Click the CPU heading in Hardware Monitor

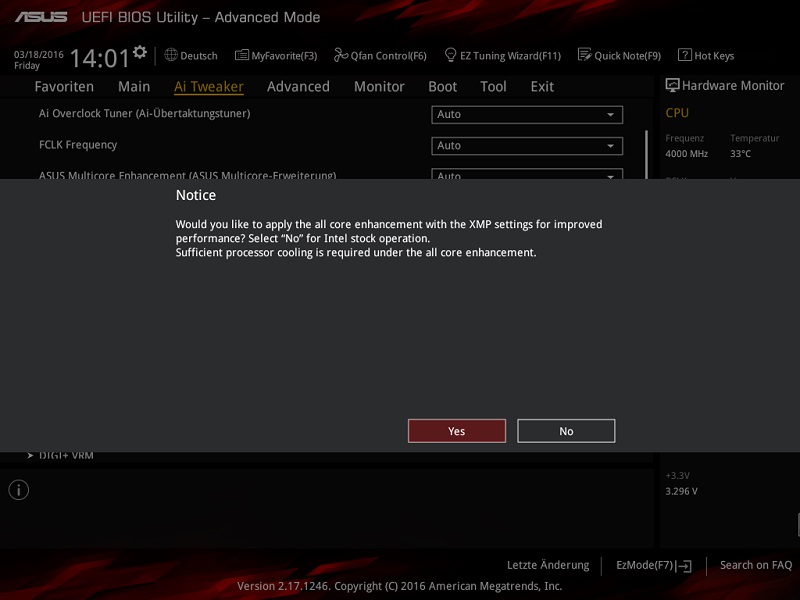click(x=677, y=113)
